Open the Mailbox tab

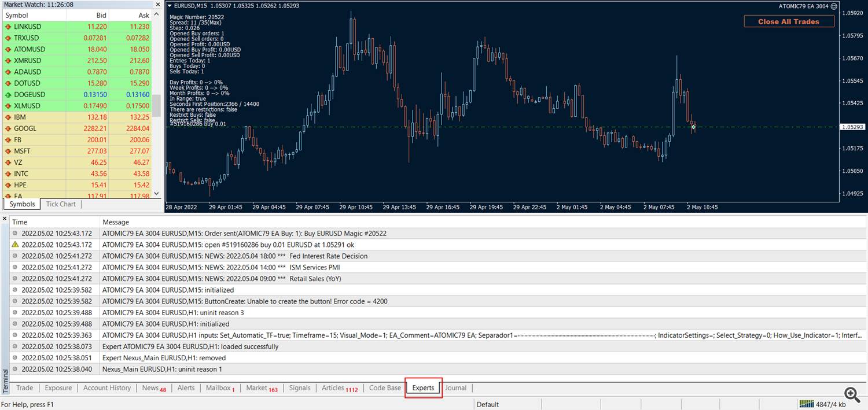click(220, 388)
